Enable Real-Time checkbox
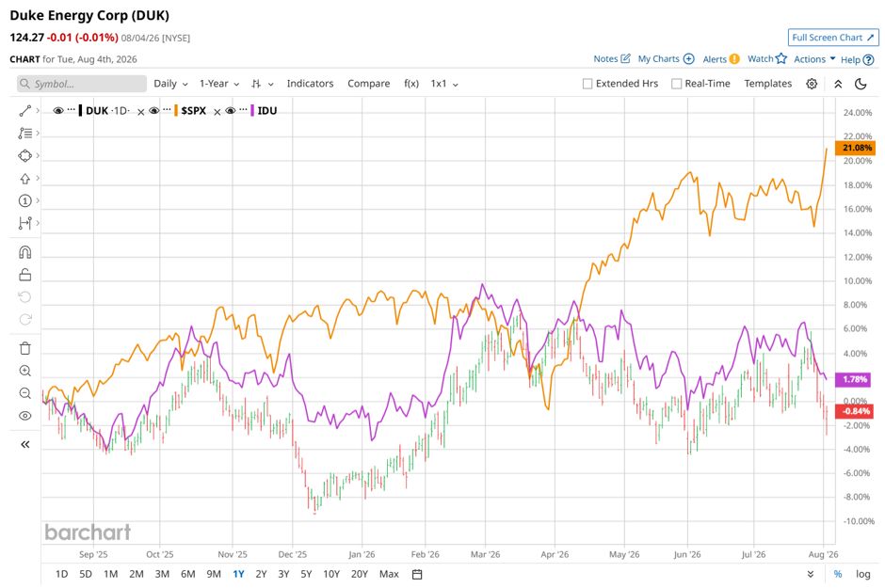 (677, 84)
